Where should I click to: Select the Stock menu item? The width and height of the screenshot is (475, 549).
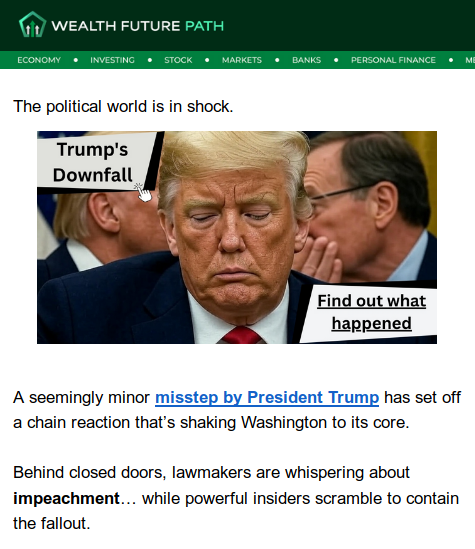tap(178, 60)
